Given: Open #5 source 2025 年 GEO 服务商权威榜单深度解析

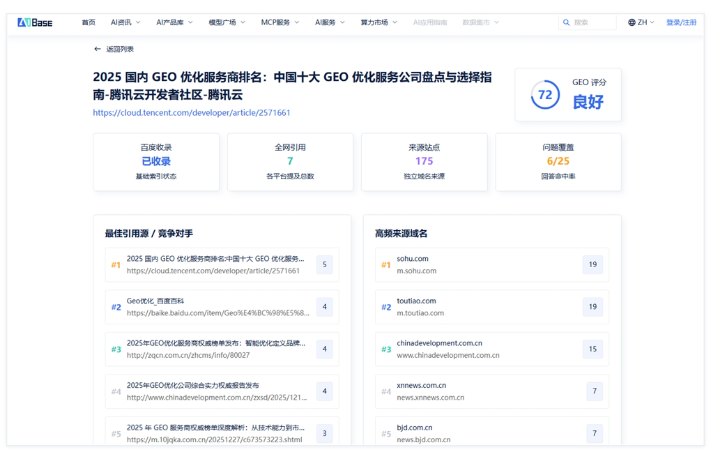Looking at the screenshot, I should 222,431.
